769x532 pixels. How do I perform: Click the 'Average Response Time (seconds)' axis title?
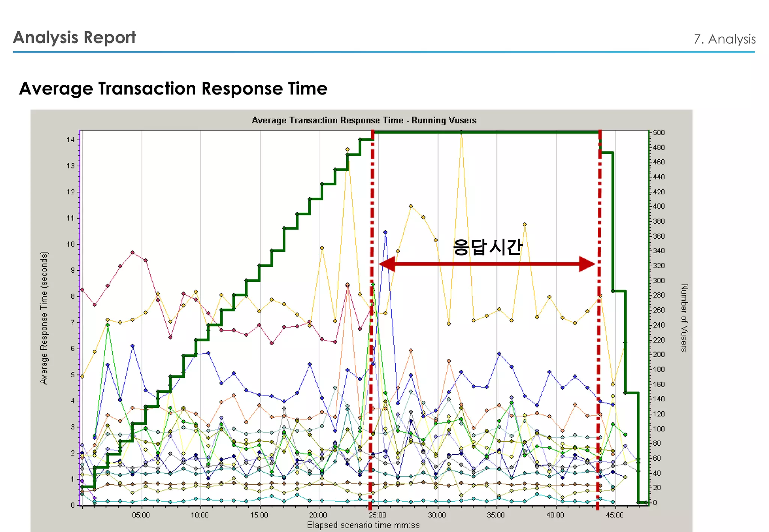44,317
